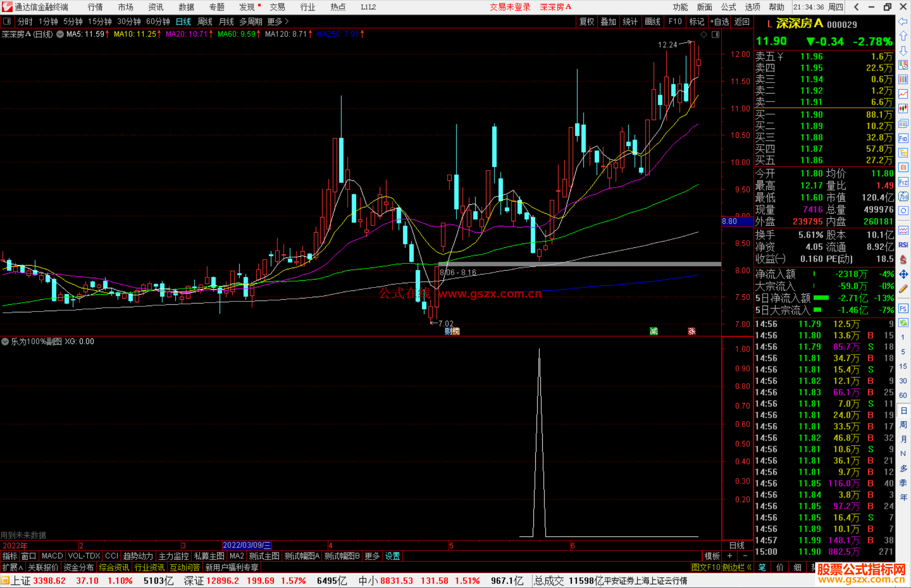
Task: Open the f(x) formula manager icon
Action: [903, 196]
